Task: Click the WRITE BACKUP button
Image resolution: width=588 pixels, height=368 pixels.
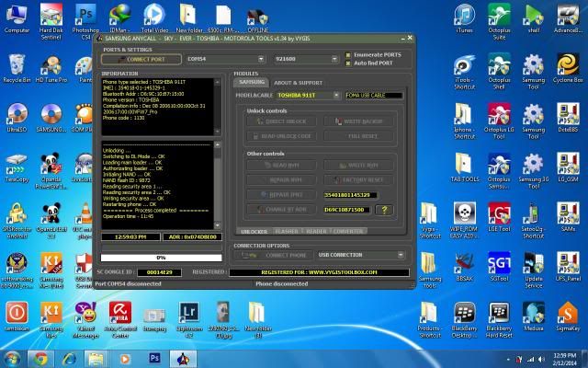Action: (x=359, y=121)
